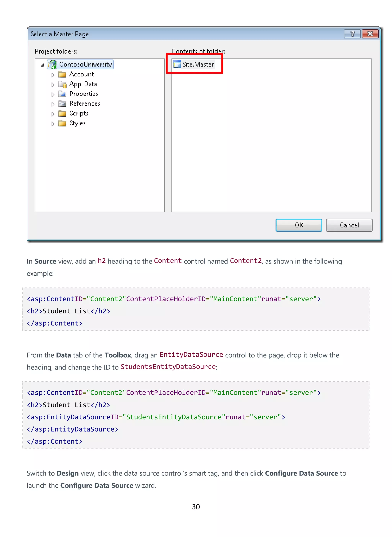Click the Properties folder icon

(x=62, y=94)
